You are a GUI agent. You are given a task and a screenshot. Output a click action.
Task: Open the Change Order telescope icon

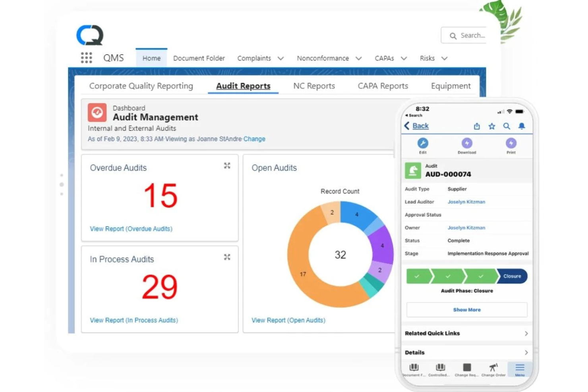click(x=493, y=367)
